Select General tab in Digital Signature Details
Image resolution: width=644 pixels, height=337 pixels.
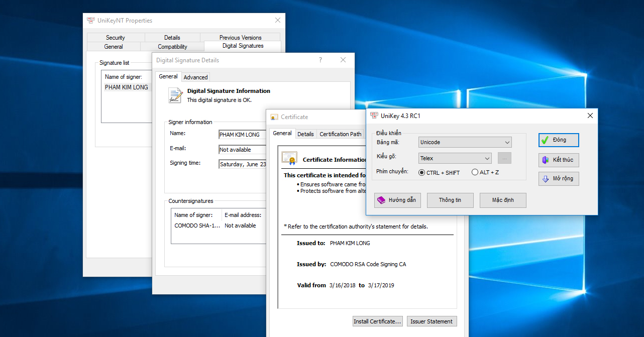pos(168,76)
